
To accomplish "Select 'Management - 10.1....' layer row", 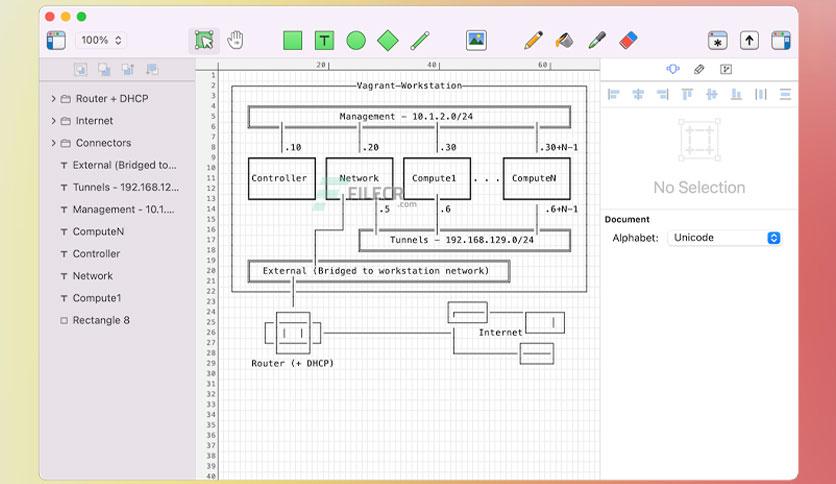I will [117, 209].
